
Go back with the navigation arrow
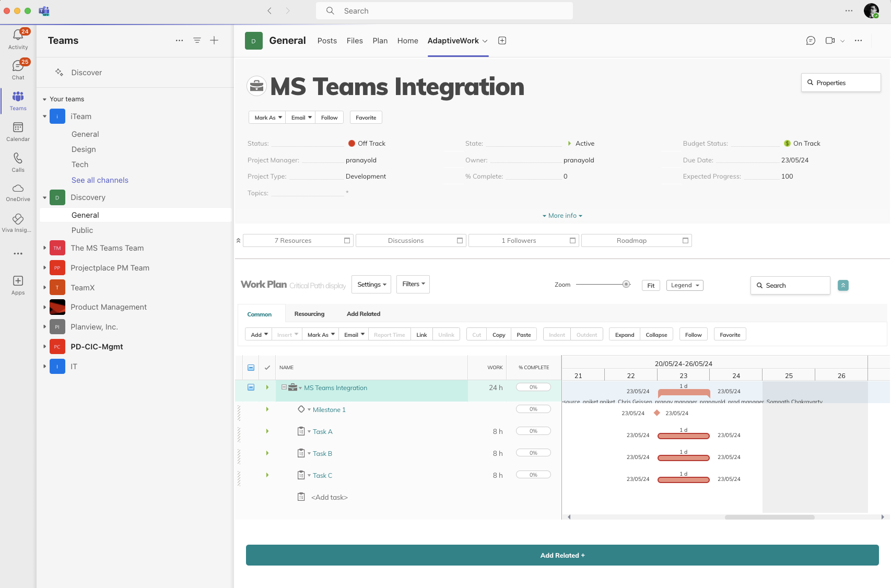269,10
